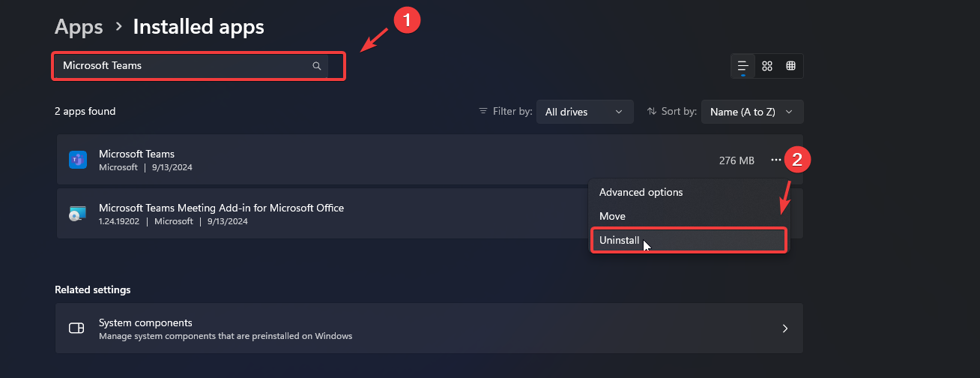Switch to grid view layout
Viewport: 980px width, 378px height.
pos(767,66)
